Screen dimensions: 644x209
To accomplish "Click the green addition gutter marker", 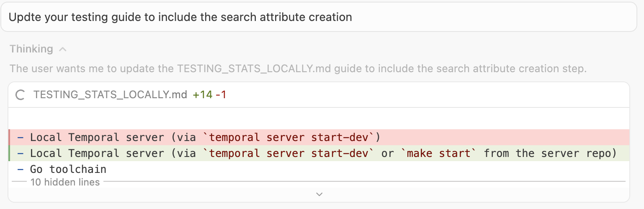I will click(x=9, y=154).
